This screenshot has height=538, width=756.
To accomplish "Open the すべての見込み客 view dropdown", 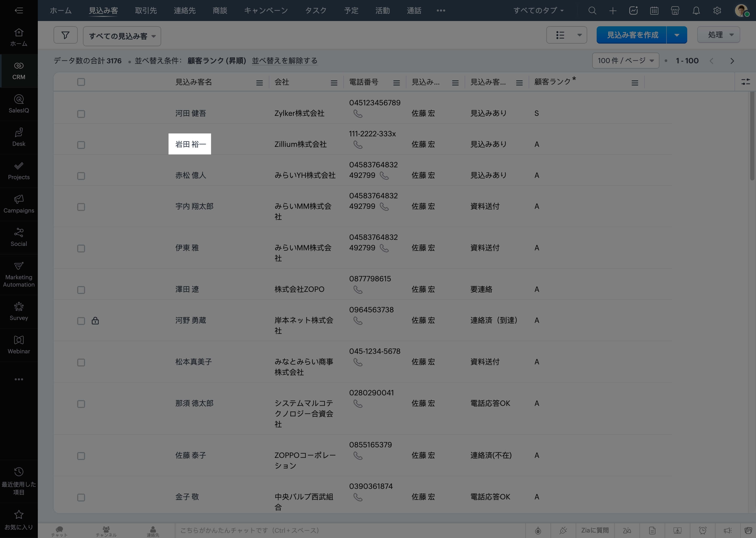I will tap(122, 36).
